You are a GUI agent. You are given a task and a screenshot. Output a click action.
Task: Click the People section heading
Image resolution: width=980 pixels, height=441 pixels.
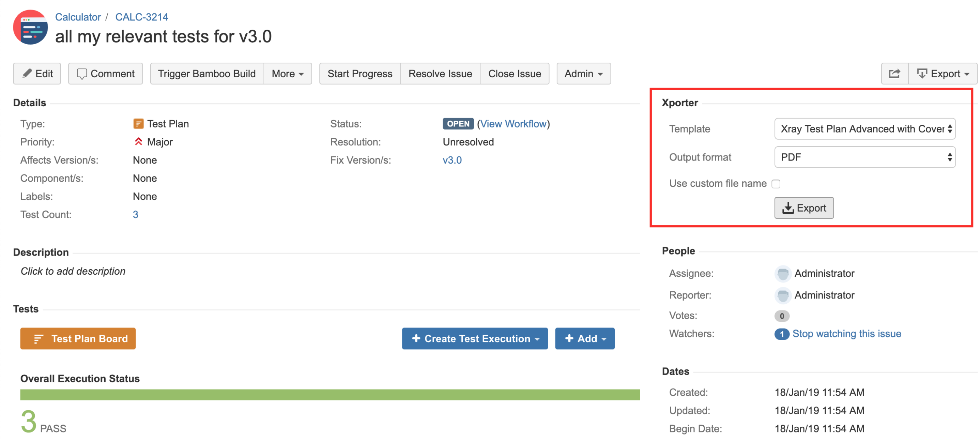678,251
